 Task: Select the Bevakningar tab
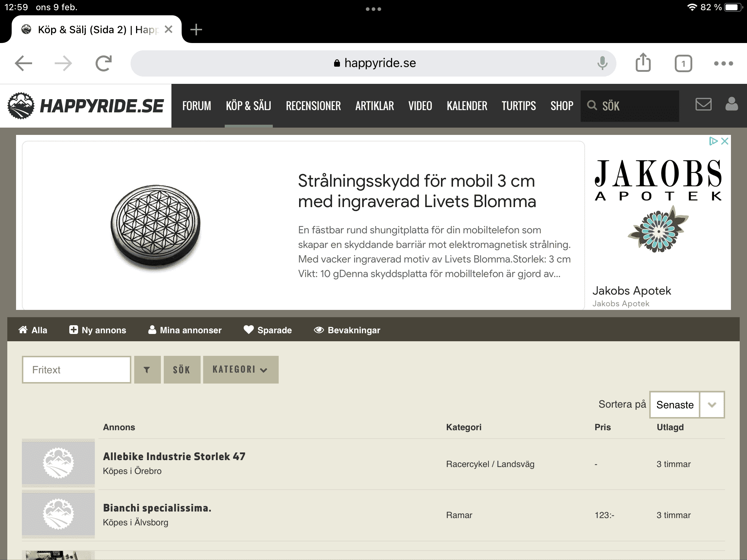[347, 330]
